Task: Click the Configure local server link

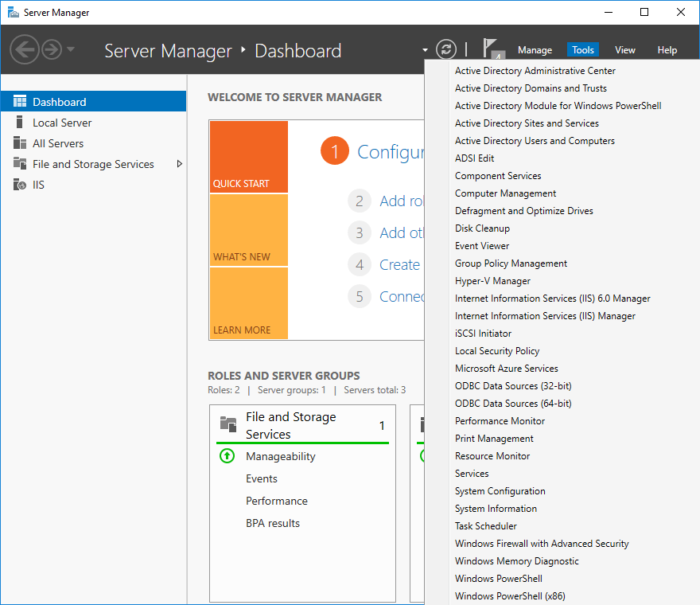Action: pyautogui.click(x=391, y=152)
